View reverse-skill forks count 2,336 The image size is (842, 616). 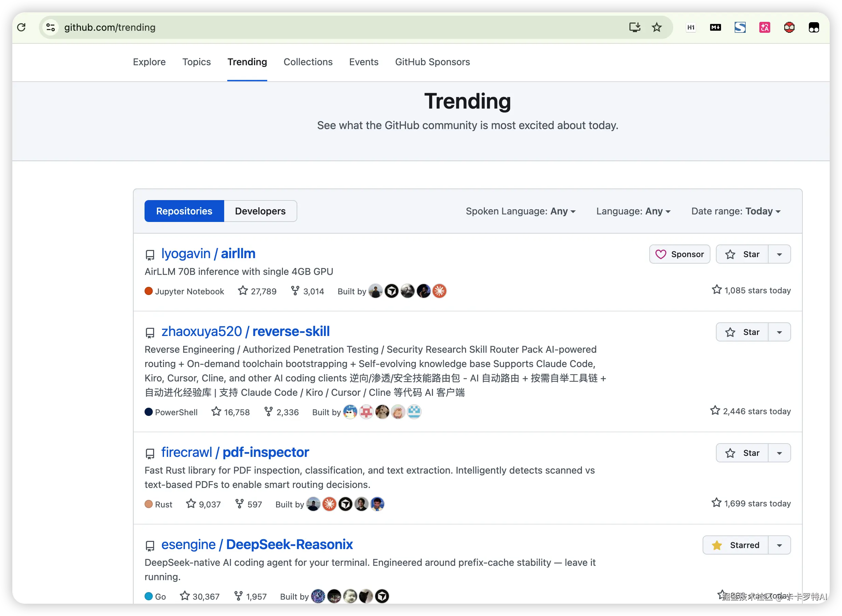[281, 412]
